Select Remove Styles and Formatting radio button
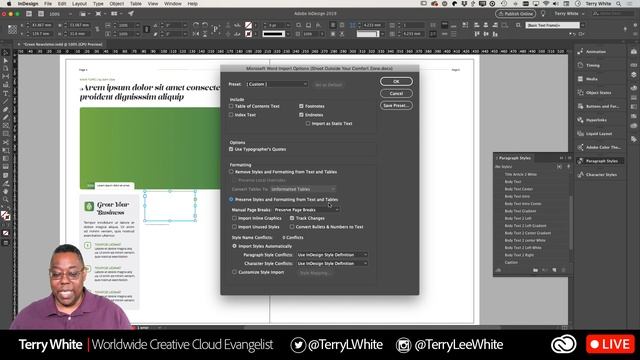This screenshot has width=640, height=360. pyautogui.click(x=231, y=172)
